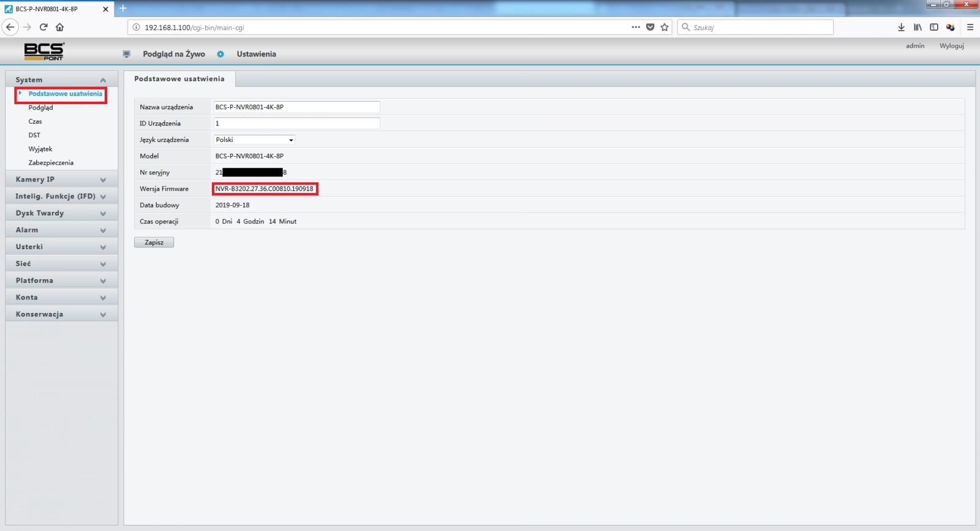Expand the Sieć section
This screenshot has width=980, height=531.
click(61, 263)
